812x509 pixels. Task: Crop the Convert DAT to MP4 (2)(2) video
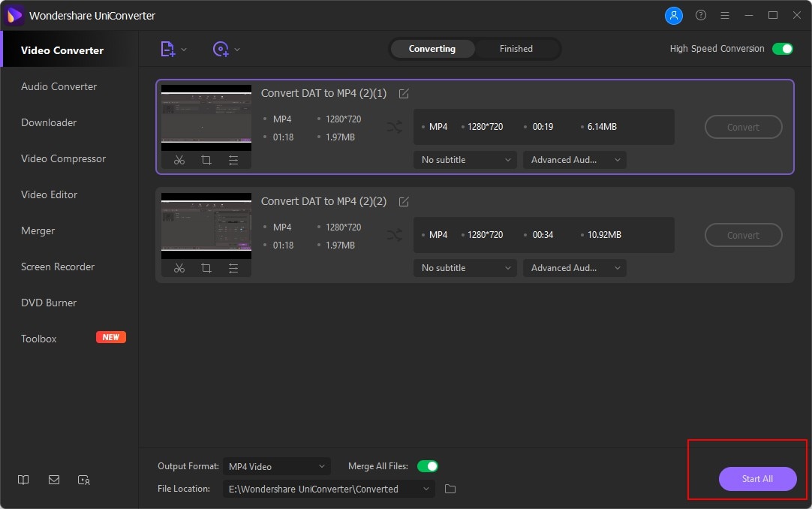(x=206, y=268)
